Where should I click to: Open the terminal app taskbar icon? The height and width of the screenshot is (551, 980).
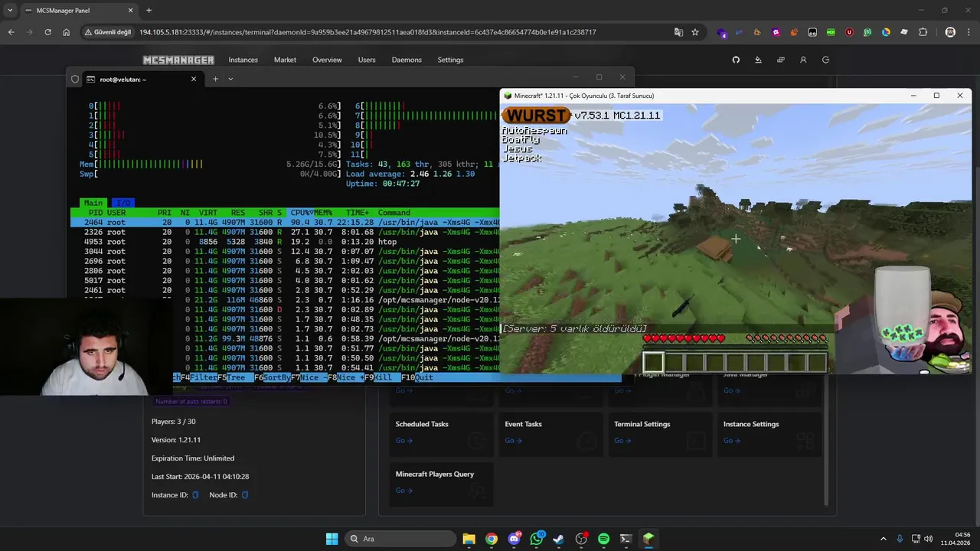(626, 539)
